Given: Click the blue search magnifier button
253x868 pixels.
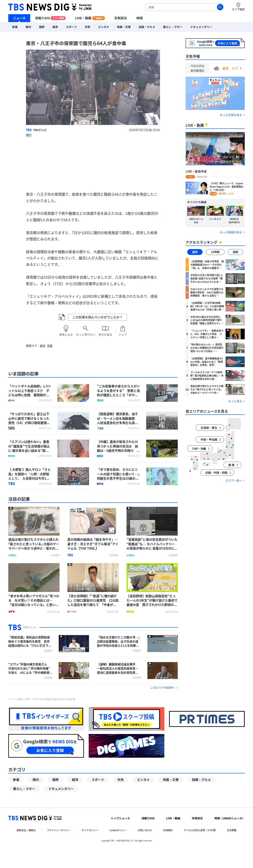Looking at the screenshot, I should [x=220, y=7].
